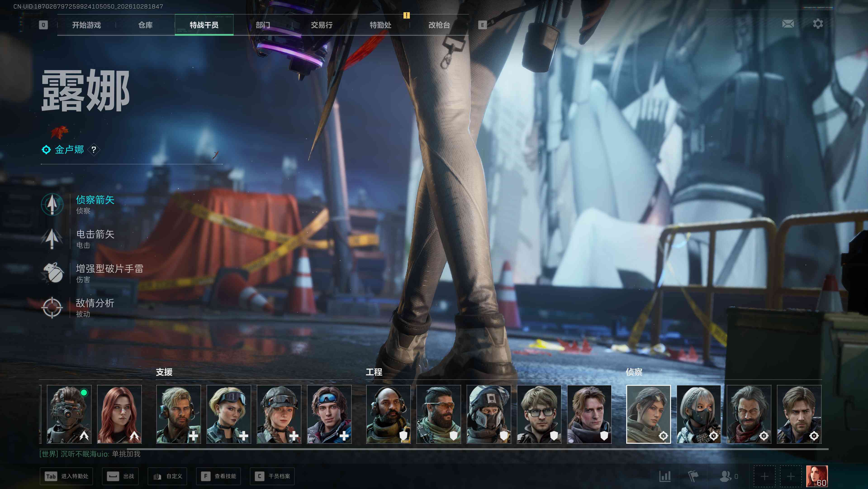The height and width of the screenshot is (489, 868).
Task: Click the 自定义 customize button
Action: coord(167,476)
